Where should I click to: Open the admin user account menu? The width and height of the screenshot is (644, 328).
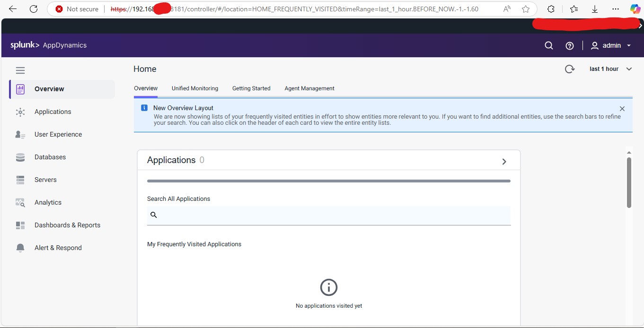pyautogui.click(x=611, y=45)
